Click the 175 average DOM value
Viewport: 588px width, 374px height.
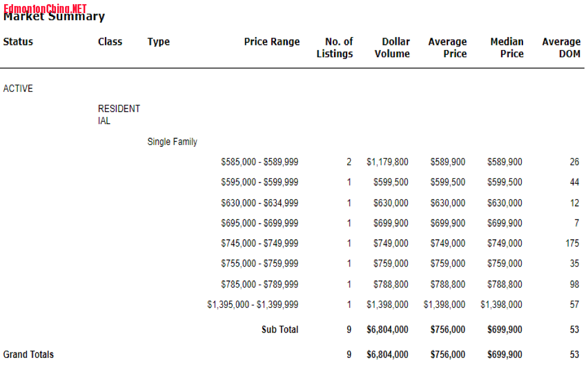pyautogui.click(x=572, y=243)
